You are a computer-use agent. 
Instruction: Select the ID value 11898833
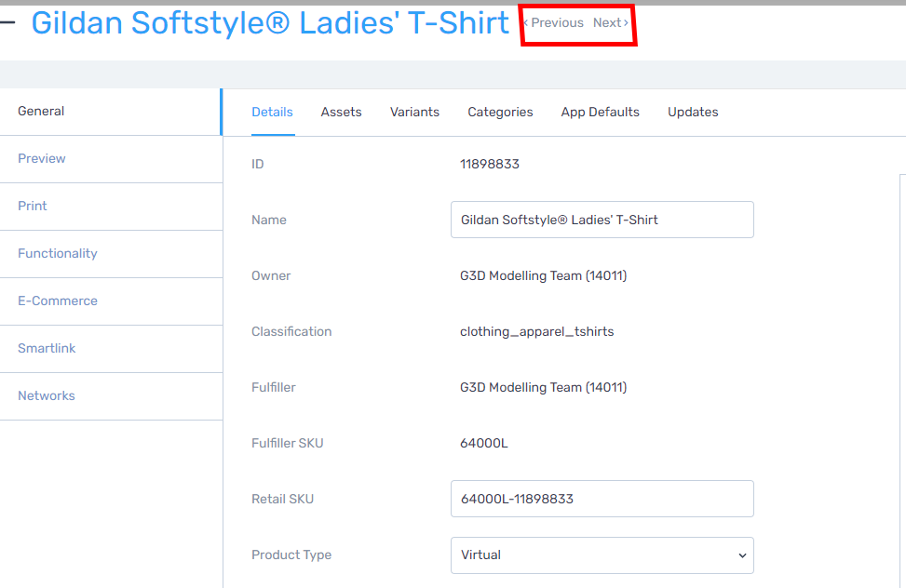click(490, 164)
